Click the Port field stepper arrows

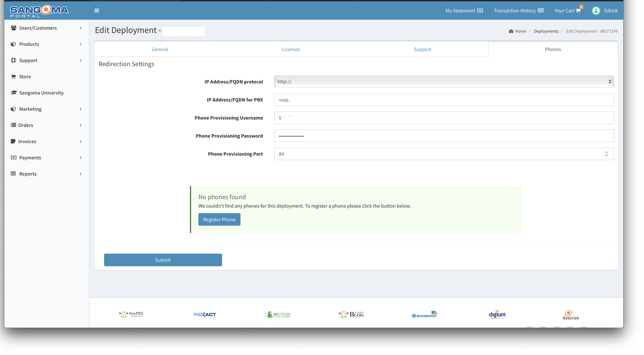606,154
